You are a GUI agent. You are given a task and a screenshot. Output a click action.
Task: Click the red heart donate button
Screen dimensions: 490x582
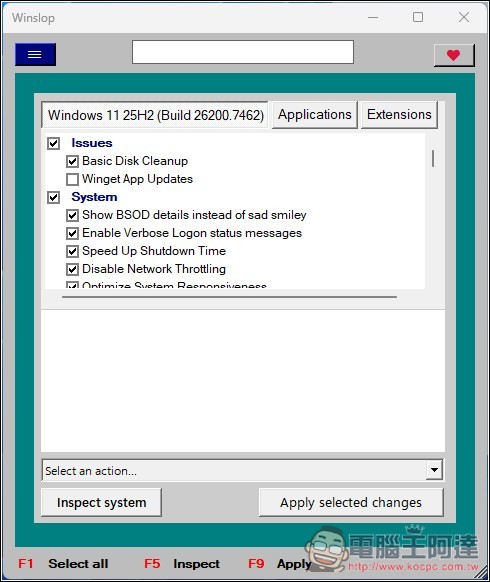454,55
